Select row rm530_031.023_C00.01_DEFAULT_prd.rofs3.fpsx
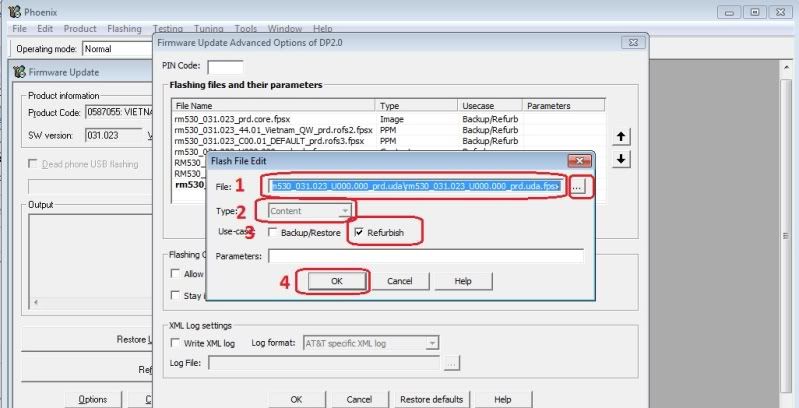The image size is (799, 408). click(x=388, y=141)
